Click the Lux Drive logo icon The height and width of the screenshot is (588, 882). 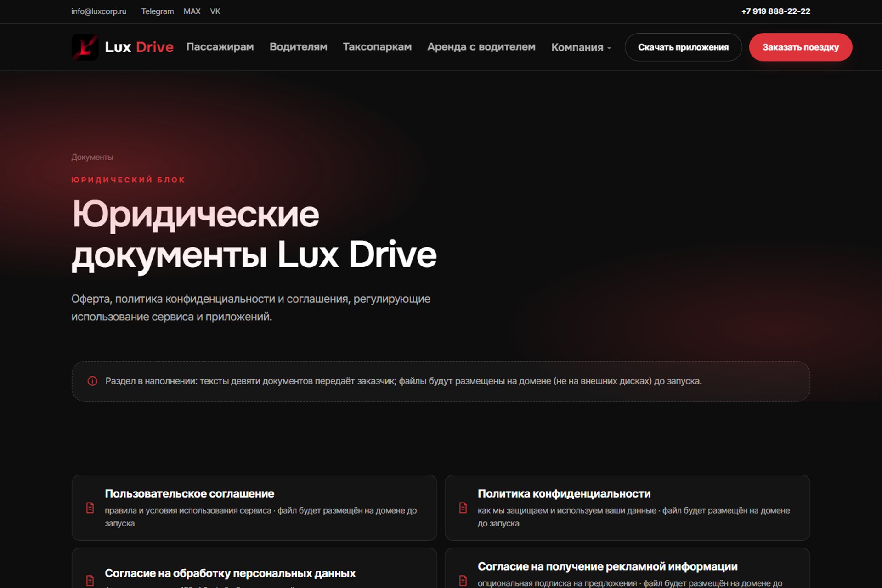[x=85, y=47]
